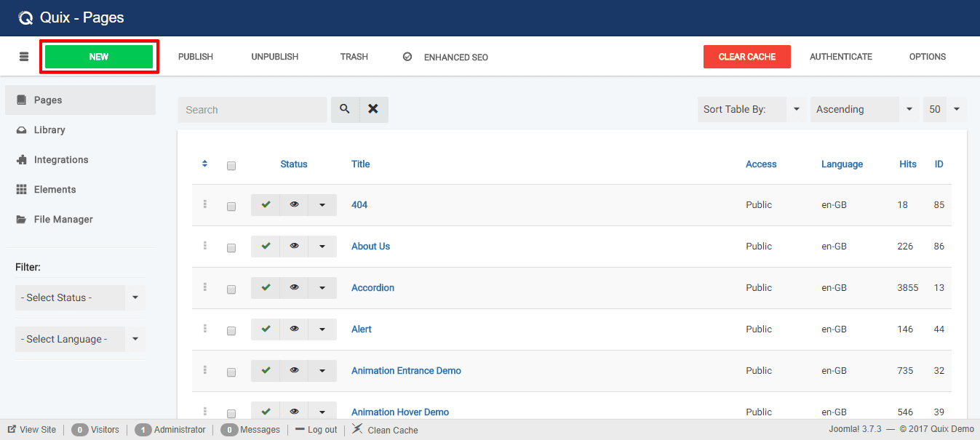Select the Animation Entrance Demo row checkbox

(x=231, y=372)
